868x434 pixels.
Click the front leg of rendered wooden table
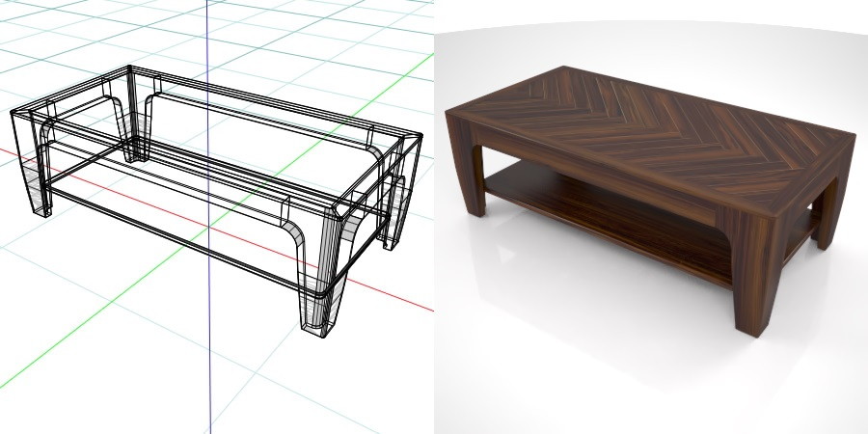(x=756, y=274)
